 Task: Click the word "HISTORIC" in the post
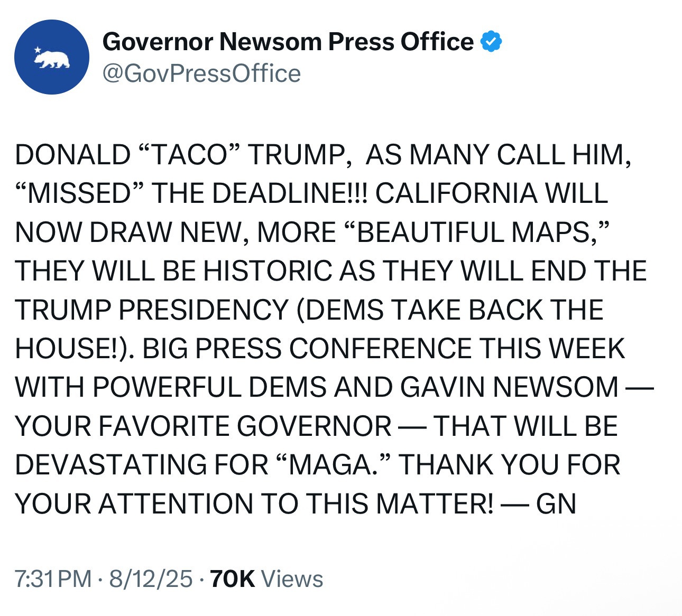coord(267,271)
